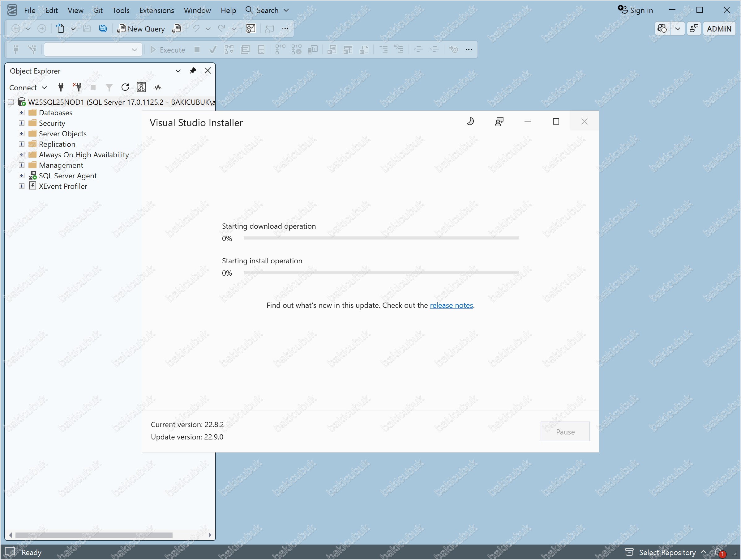Image resolution: width=741 pixels, height=560 pixels.
Task: Open the Available Databases combo box
Action: 93,49
